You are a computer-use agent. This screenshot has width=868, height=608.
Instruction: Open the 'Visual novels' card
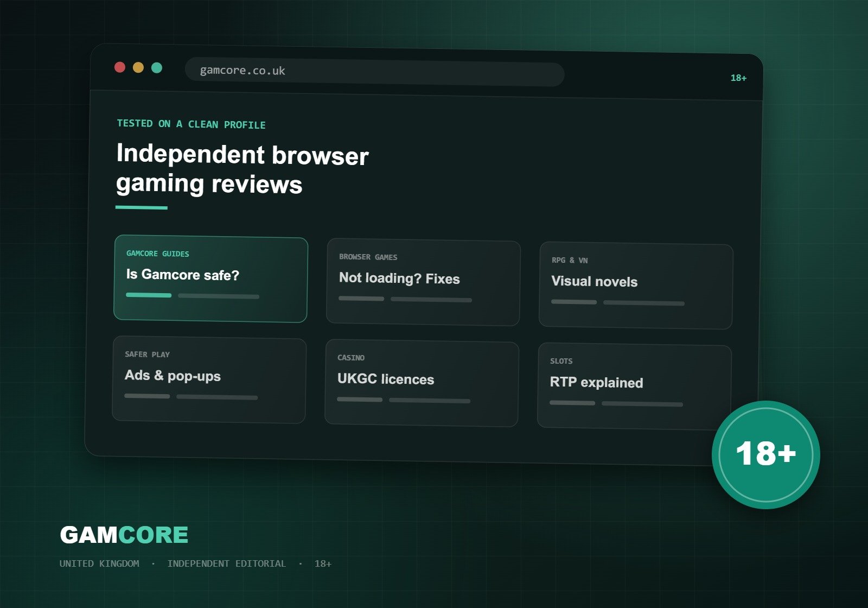click(x=636, y=285)
